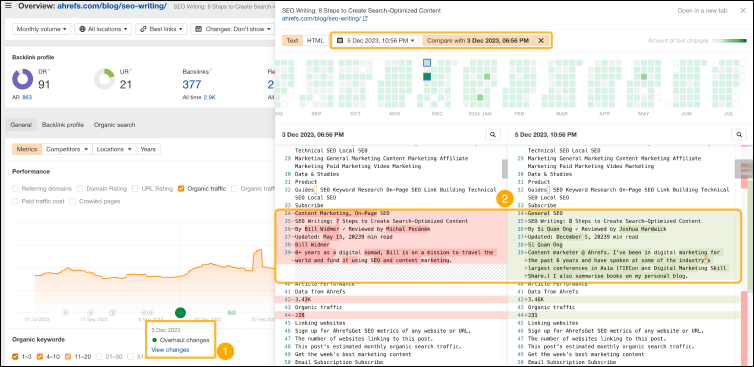Click Open in a new tab
This screenshot has width=754, height=367.
[x=702, y=11]
